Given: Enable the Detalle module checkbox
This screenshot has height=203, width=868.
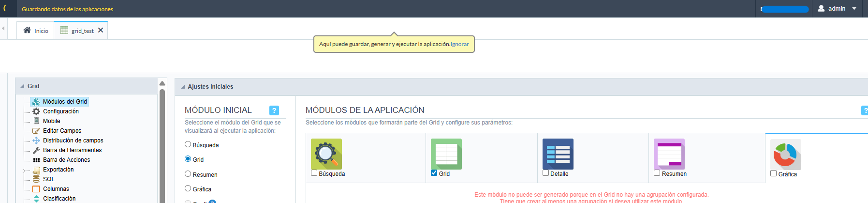Looking at the screenshot, I should pos(546,173).
